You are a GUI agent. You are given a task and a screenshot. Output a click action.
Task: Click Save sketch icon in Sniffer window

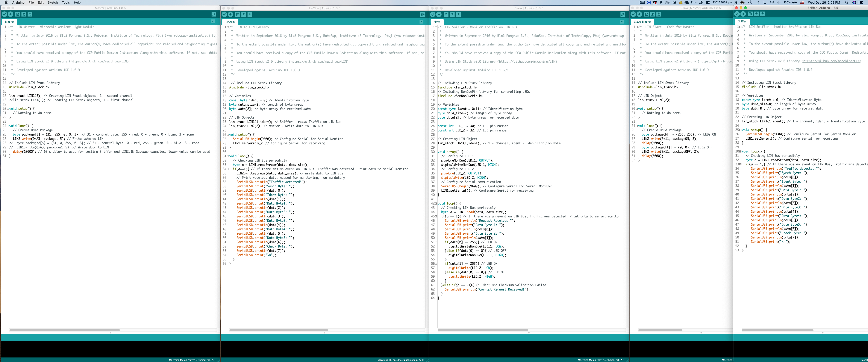tap(762, 14)
